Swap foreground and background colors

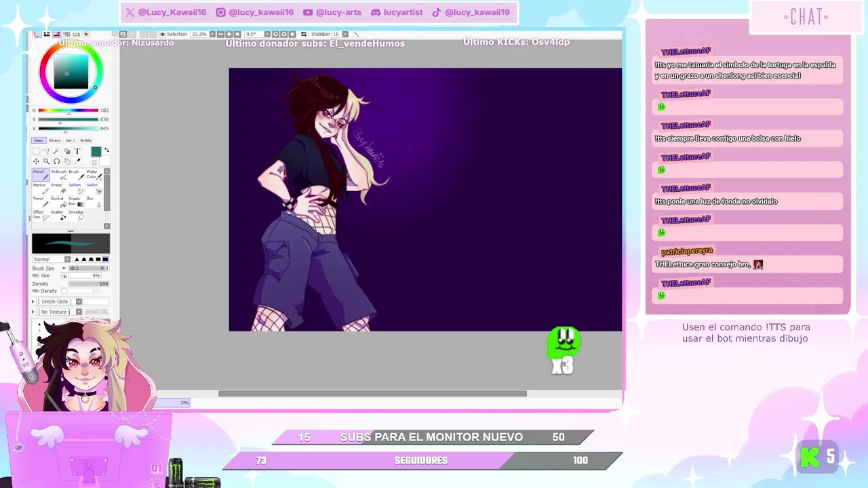click(x=106, y=150)
